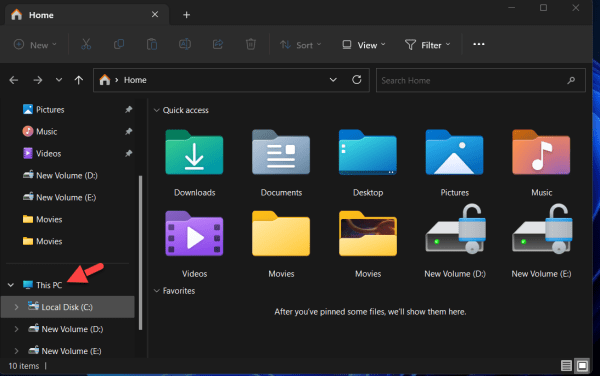
Task: Go forward with the right arrow
Action: point(38,80)
